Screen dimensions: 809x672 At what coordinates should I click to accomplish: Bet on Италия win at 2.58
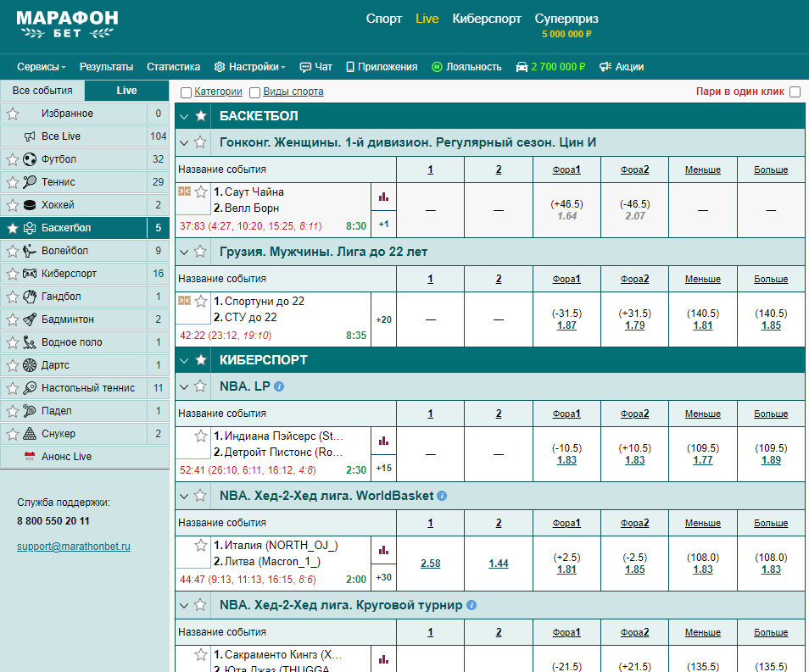click(x=430, y=564)
